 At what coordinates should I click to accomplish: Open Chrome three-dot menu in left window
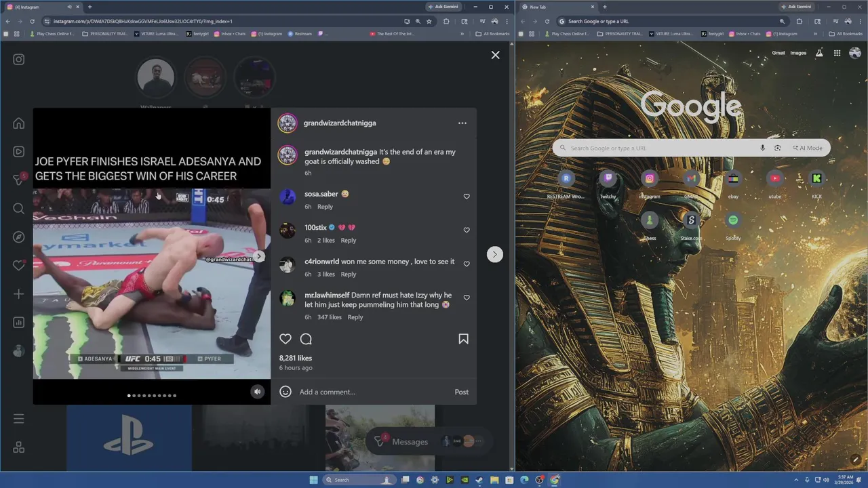(507, 21)
